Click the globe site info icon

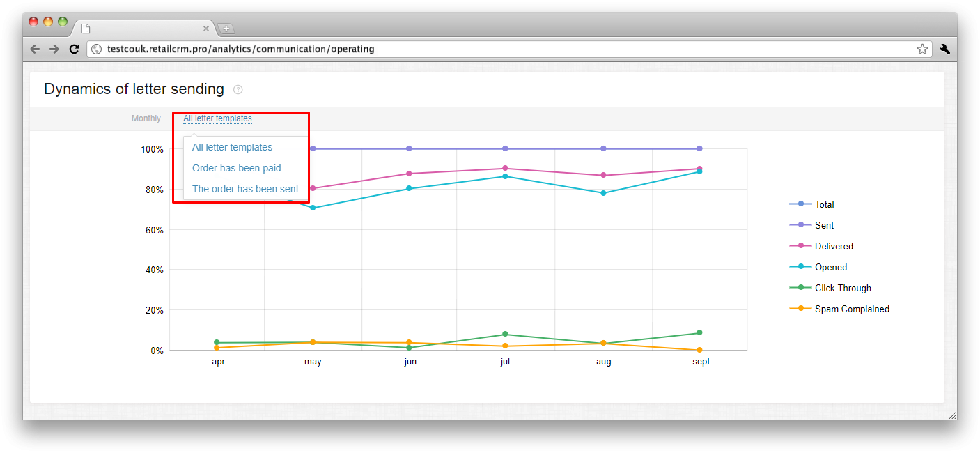click(x=97, y=49)
